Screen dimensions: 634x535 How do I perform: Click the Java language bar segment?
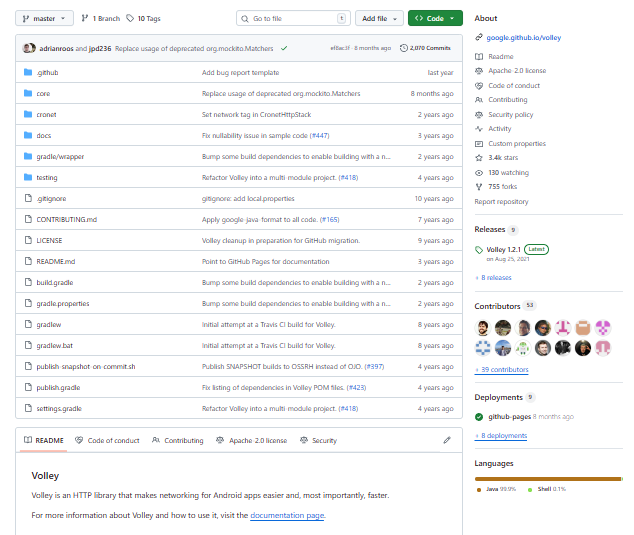(x=548, y=479)
